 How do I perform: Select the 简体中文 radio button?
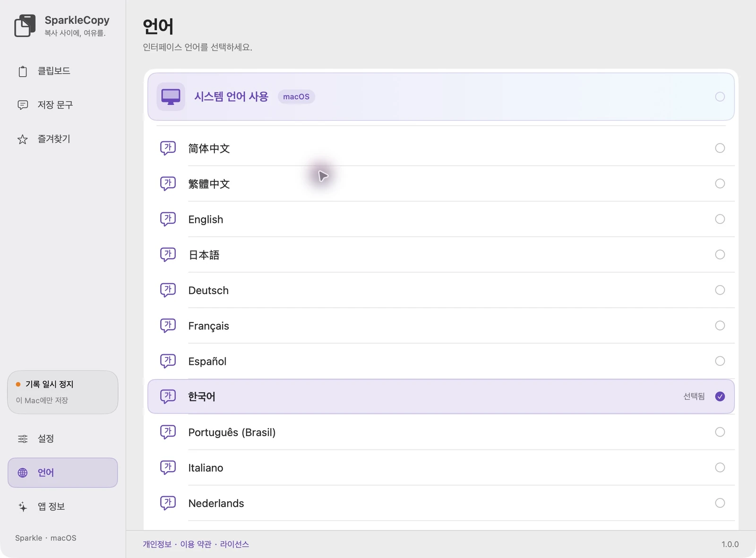click(720, 148)
